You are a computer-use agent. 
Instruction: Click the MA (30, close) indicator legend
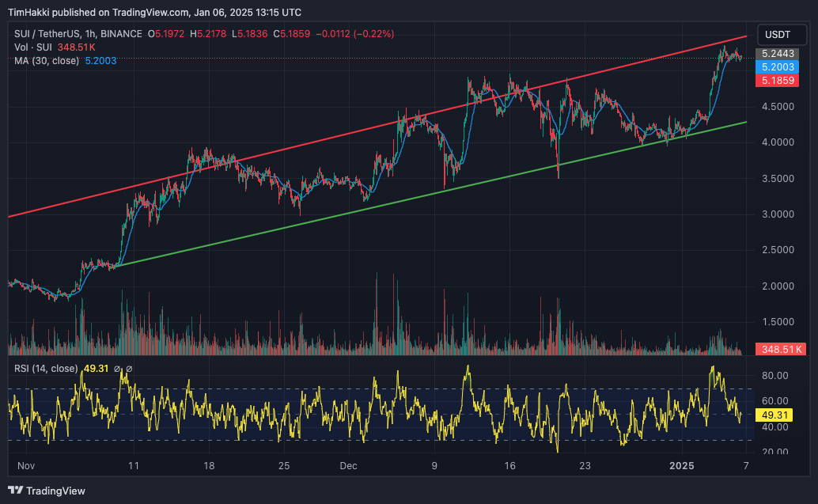47,61
